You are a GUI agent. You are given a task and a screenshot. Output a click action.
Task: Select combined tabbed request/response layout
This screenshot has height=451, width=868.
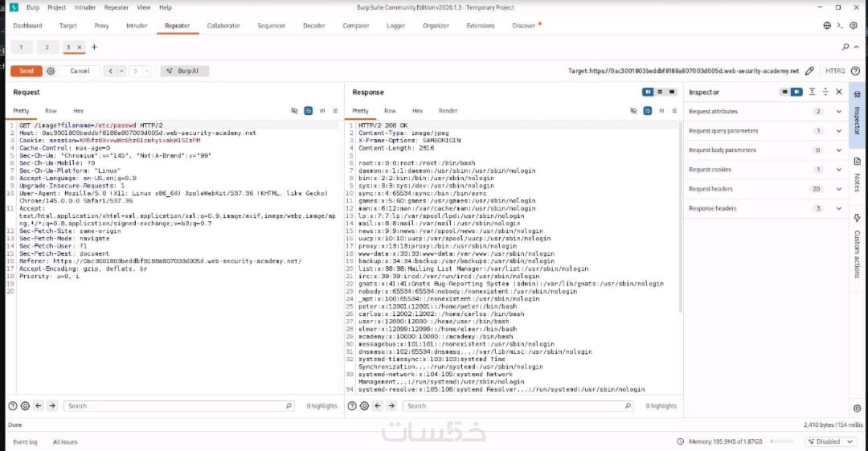pos(672,92)
